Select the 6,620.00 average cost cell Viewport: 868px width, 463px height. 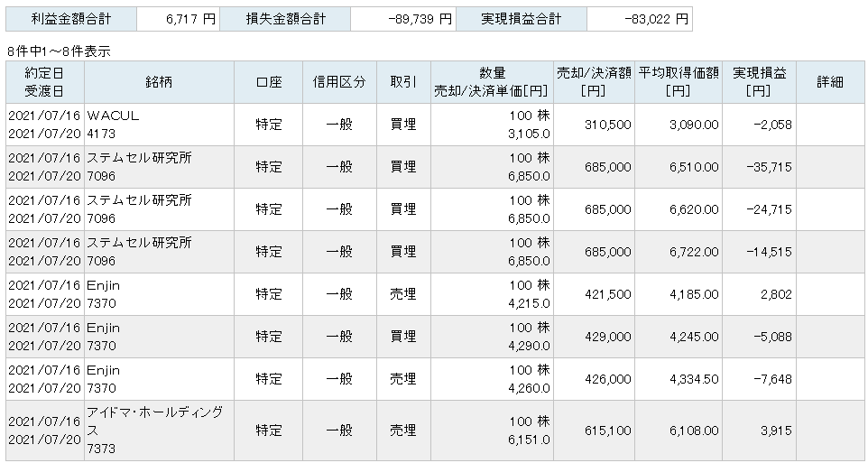(x=694, y=209)
